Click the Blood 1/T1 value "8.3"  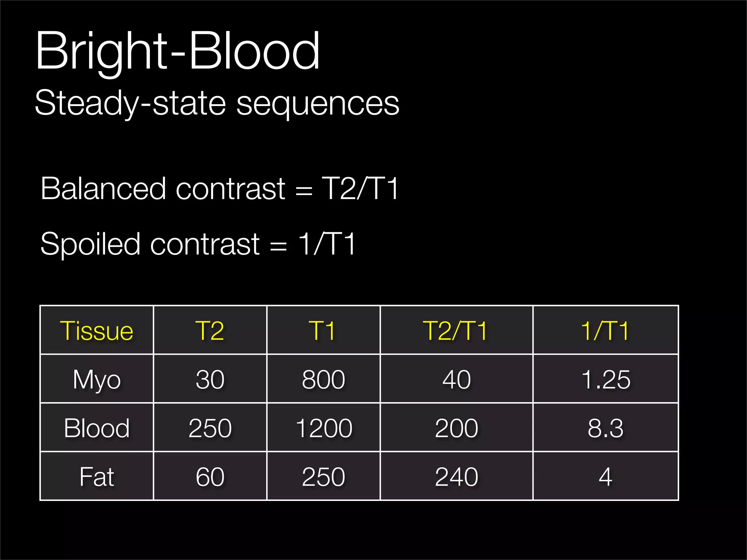coord(605,428)
